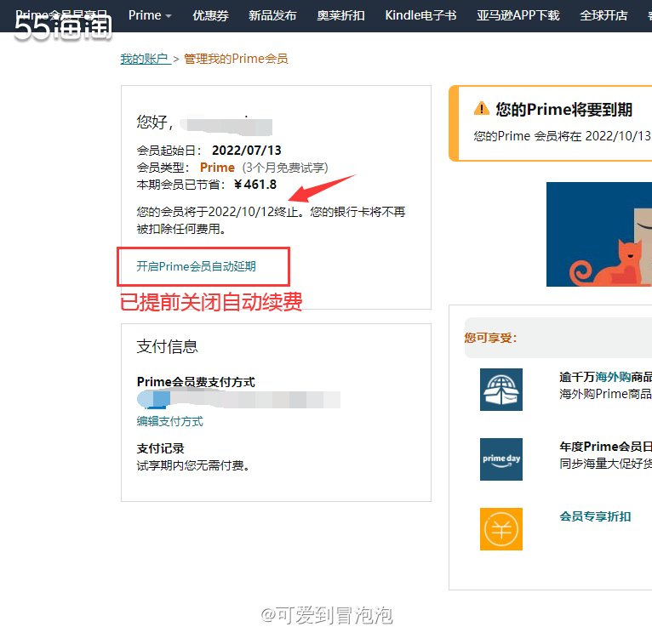Click 试享期内您无需付费 text
The height and width of the screenshot is (644, 652).
(193, 465)
